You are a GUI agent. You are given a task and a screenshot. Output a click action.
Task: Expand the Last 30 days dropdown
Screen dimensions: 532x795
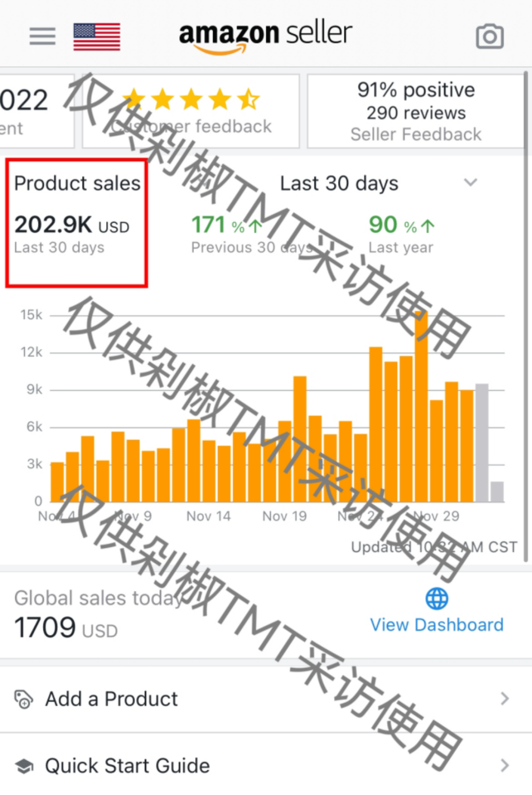tap(470, 183)
